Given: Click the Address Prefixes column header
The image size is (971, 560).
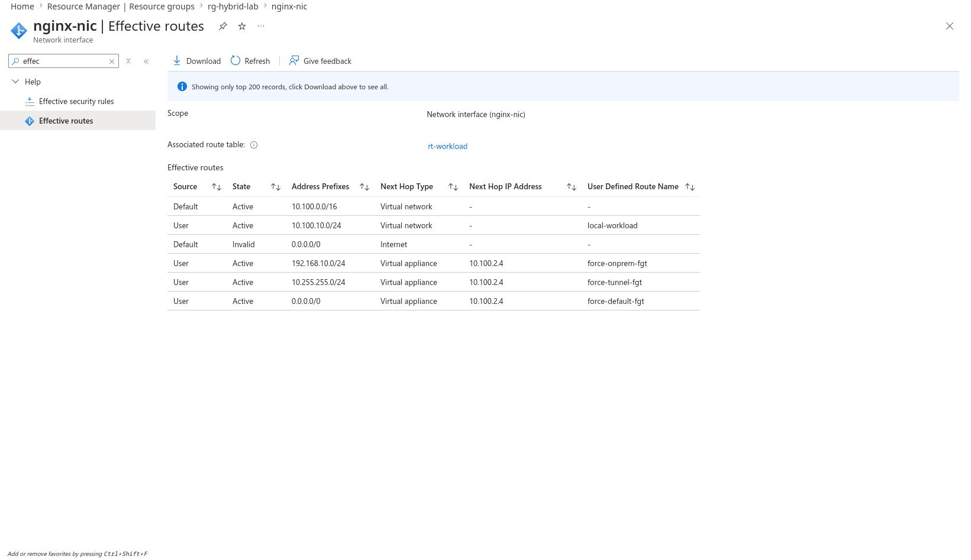Looking at the screenshot, I should pyautogui.click(x=320, y=186).
